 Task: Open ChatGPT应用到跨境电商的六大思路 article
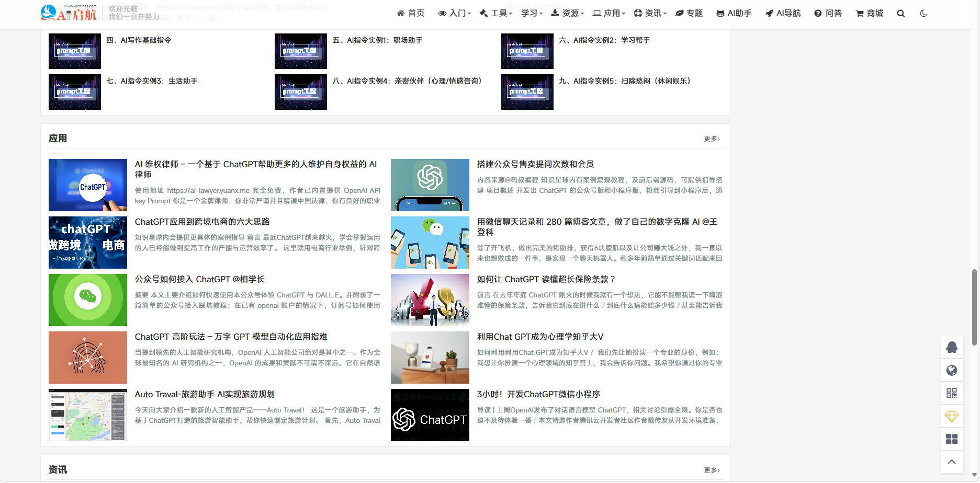202,222
